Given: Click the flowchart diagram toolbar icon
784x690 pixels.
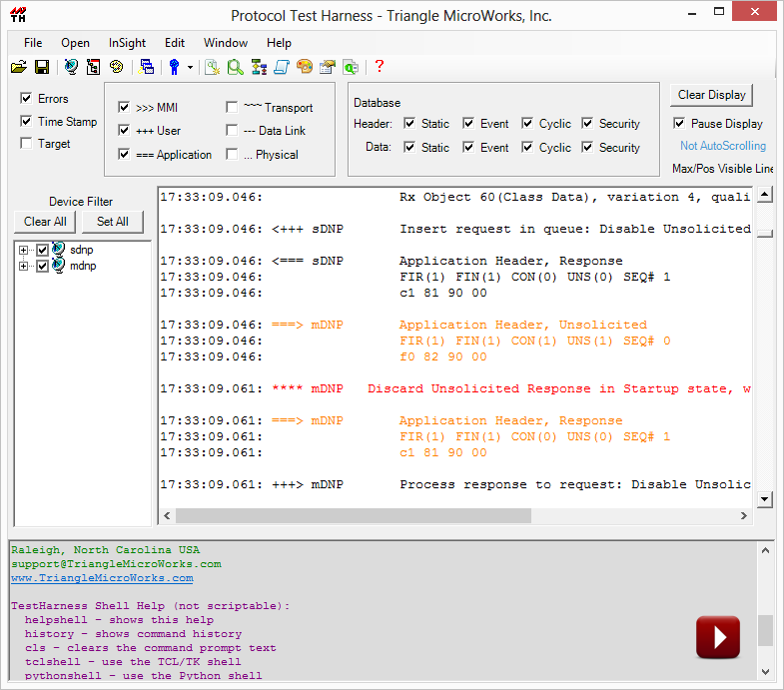Looking at the screenshot, I should (259, 67).
